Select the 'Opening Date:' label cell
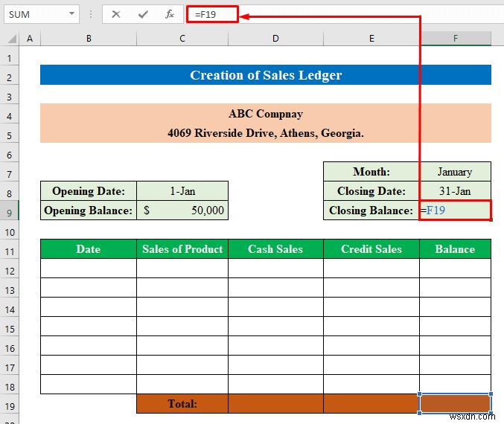 [x=89, y=191]
